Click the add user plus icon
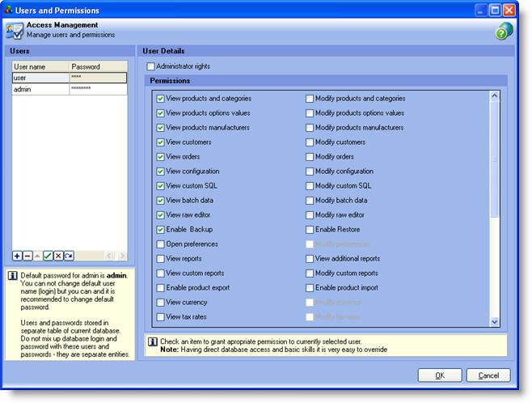 point(18,256)
